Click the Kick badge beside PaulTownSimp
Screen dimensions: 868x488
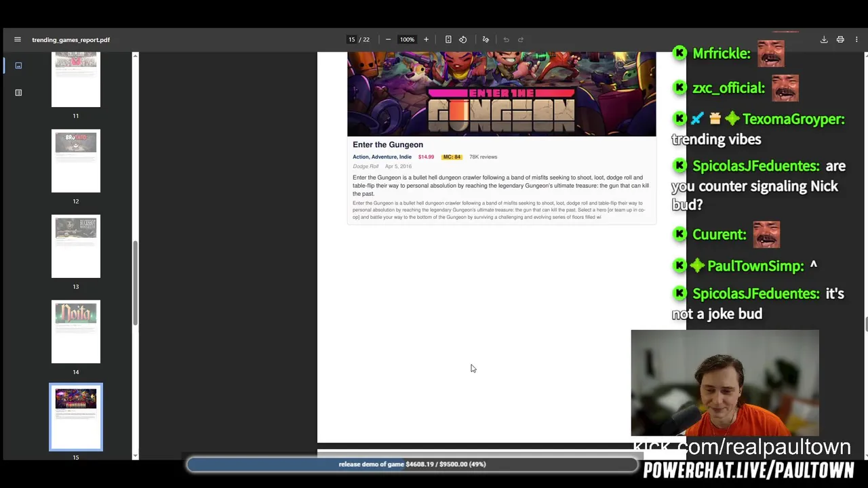coord(679,265)
